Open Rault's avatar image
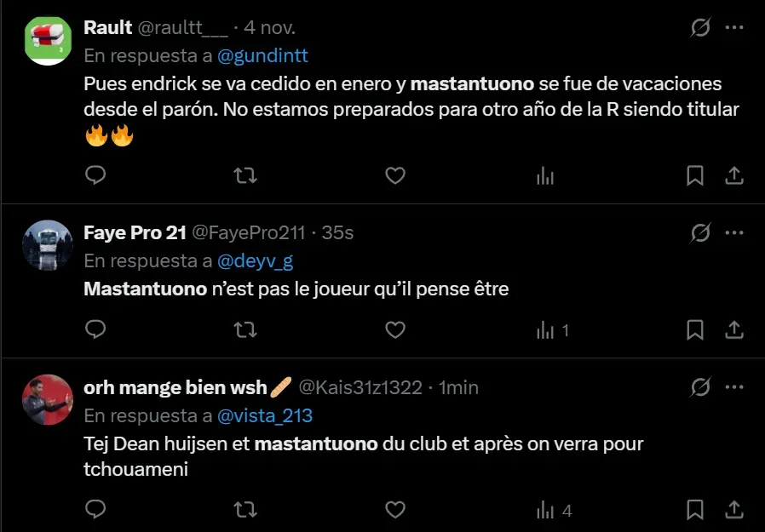 48,41
